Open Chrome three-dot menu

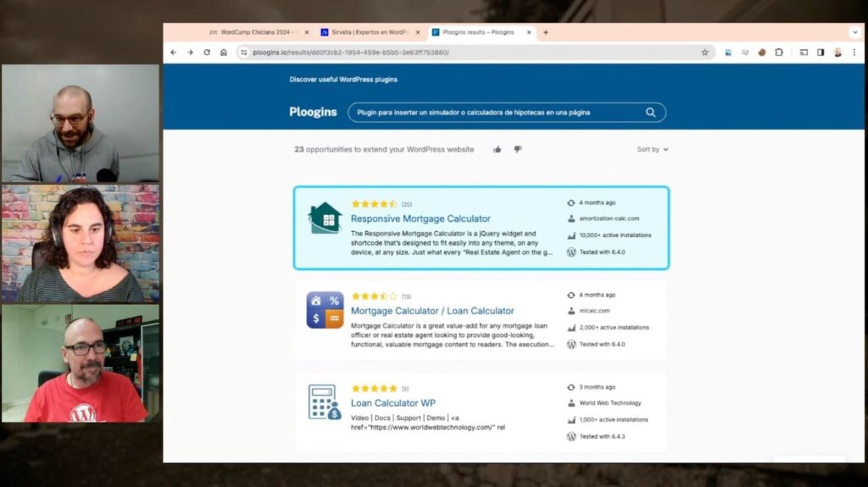pos(854,52)
